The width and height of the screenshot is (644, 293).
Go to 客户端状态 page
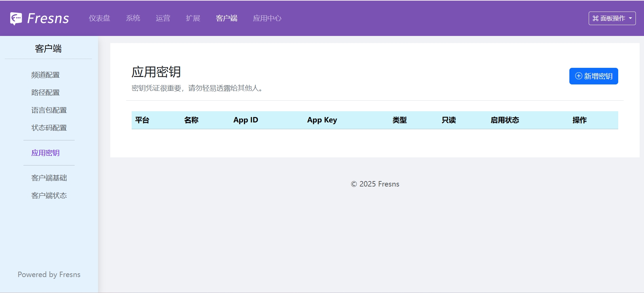click(49, 196)
